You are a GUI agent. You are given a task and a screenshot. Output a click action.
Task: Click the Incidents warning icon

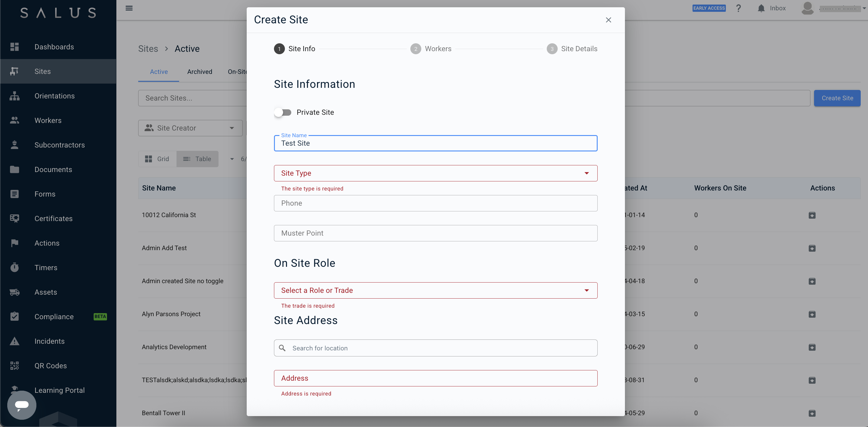coord(15,341)
